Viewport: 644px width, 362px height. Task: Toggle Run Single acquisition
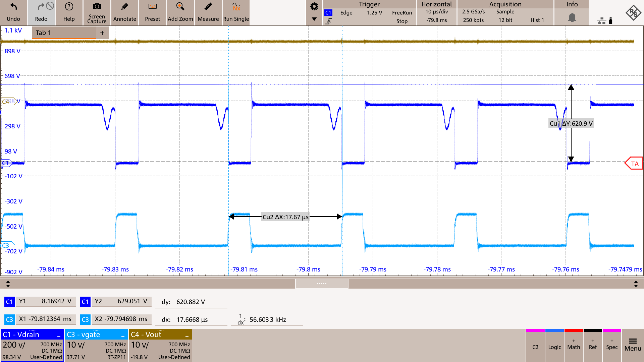click(236, 12)
